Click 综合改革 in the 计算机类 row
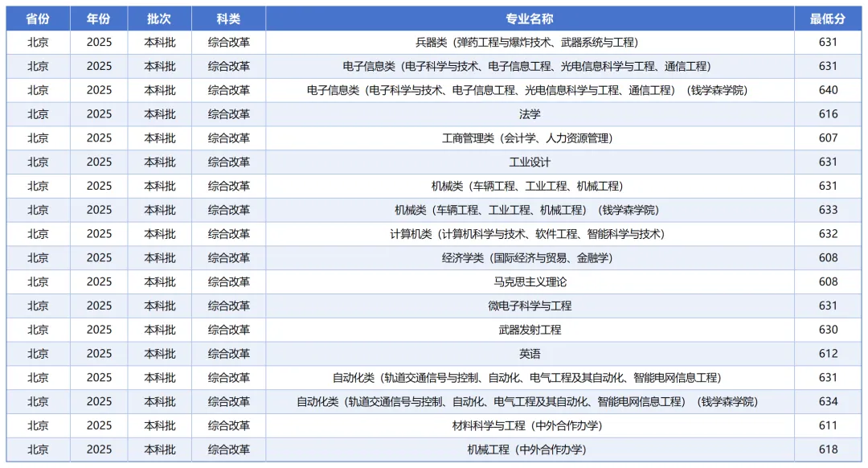This screenshot has height=468, width=868. 229,234
